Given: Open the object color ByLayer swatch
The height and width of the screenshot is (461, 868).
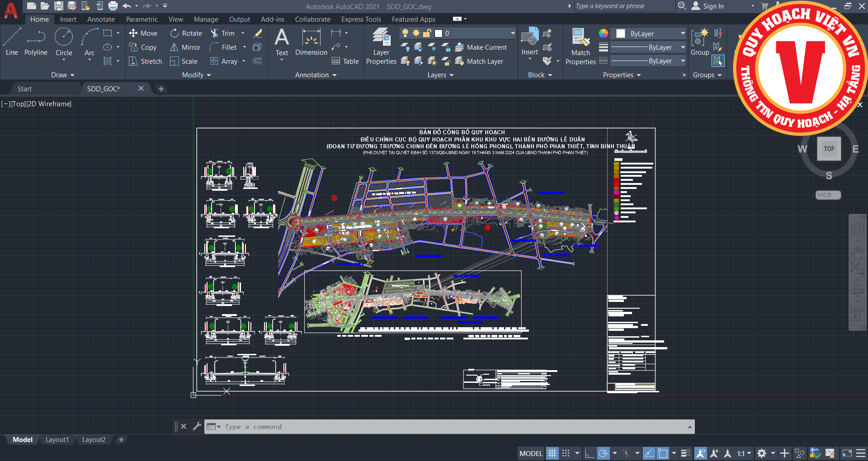Looking at the screenshot, I should pos(620,34).
